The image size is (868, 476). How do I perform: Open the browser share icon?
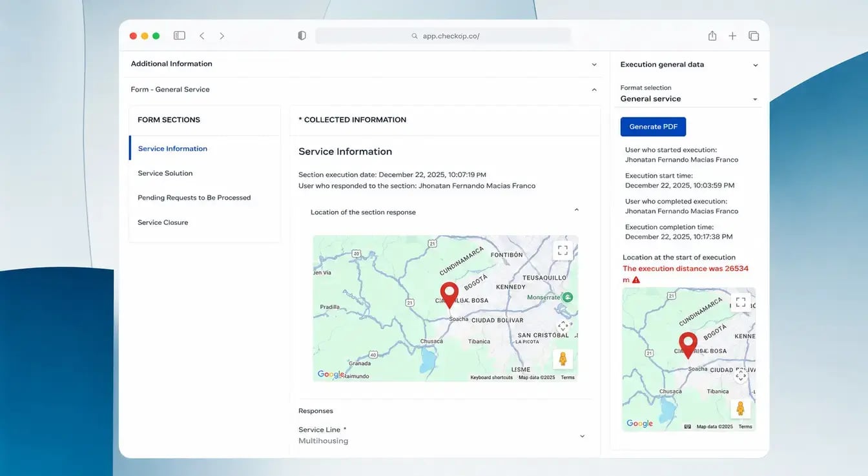click(712, 36)
